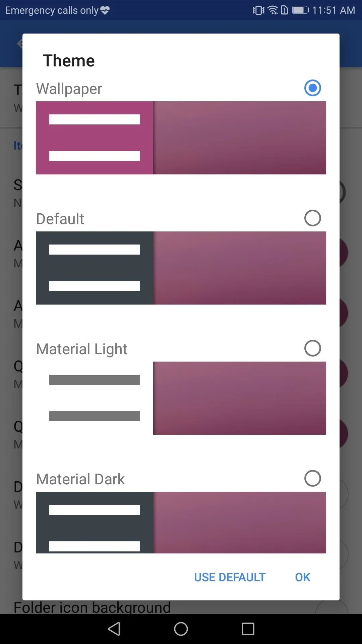Select the Default theme radio button
Viewport: 362px width, 644px height.
coord(312,218)
